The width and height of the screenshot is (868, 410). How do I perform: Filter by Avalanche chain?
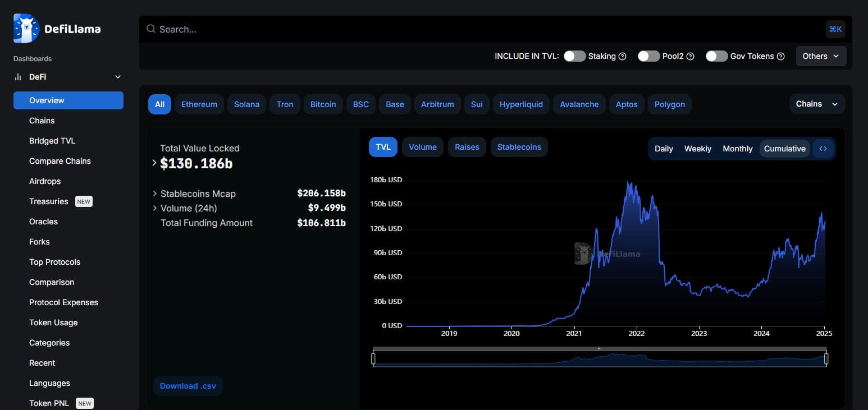579,104
